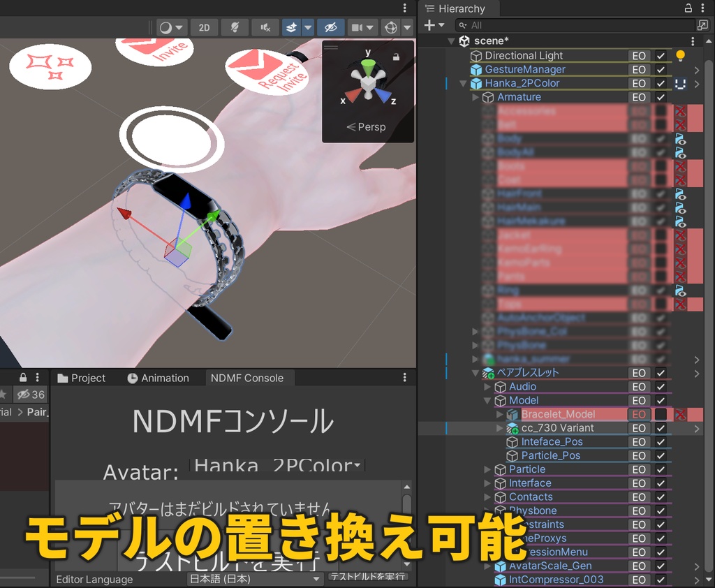Screen dimensions: 715x588
Task: Select the 2D view toggle in scene toolbar
Action: [x=205, y=27]
